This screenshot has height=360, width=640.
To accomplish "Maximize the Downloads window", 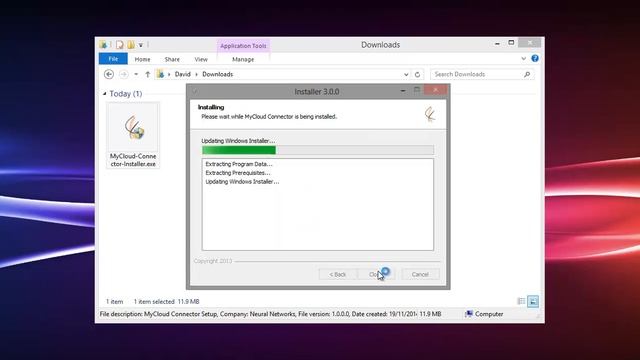I will [511, 42].
